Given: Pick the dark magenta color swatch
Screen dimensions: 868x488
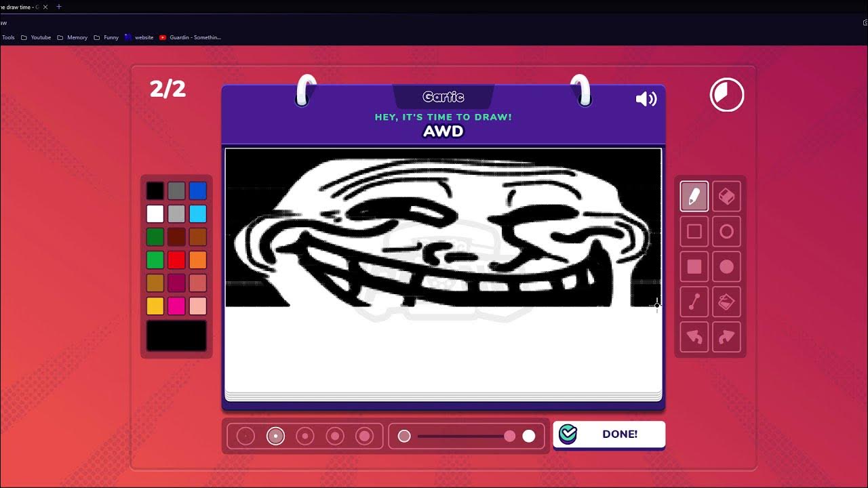Looking at the screenshot, I should point(176,283).
